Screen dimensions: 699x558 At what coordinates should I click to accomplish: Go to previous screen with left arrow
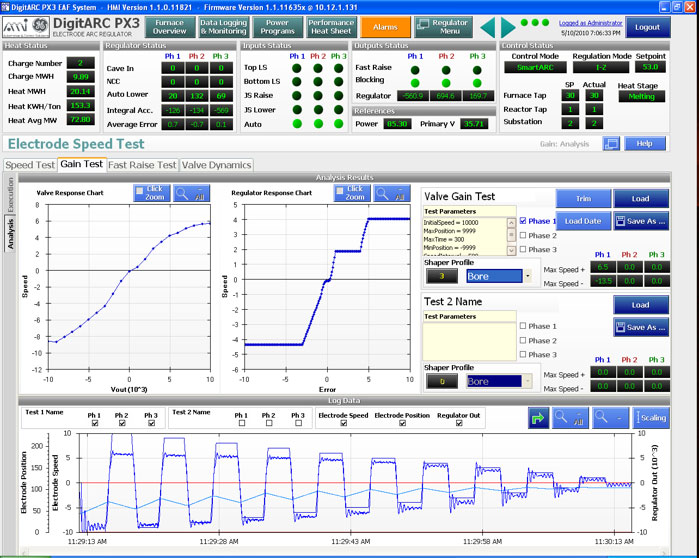(488, 28)
